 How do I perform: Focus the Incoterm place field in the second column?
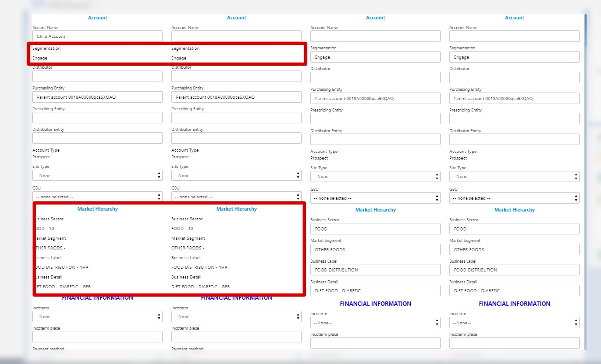coord(237,337)
